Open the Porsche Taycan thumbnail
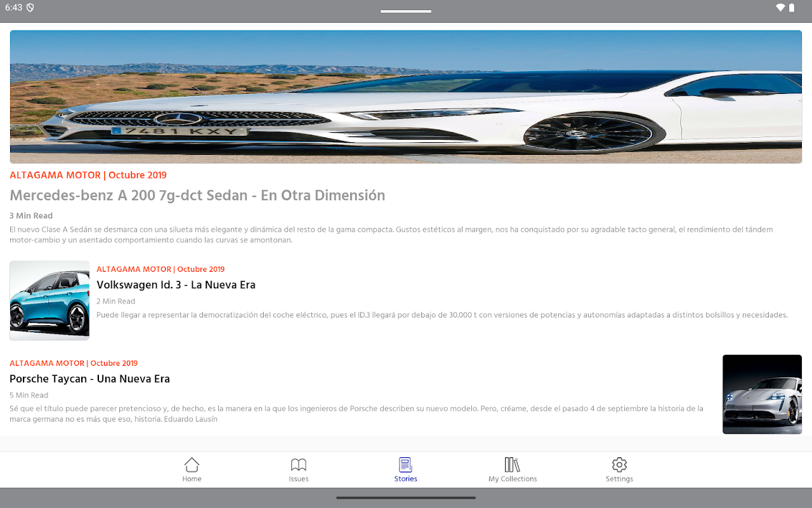The height and width of the screenshot is (508, 812). (x=762, y=394)
